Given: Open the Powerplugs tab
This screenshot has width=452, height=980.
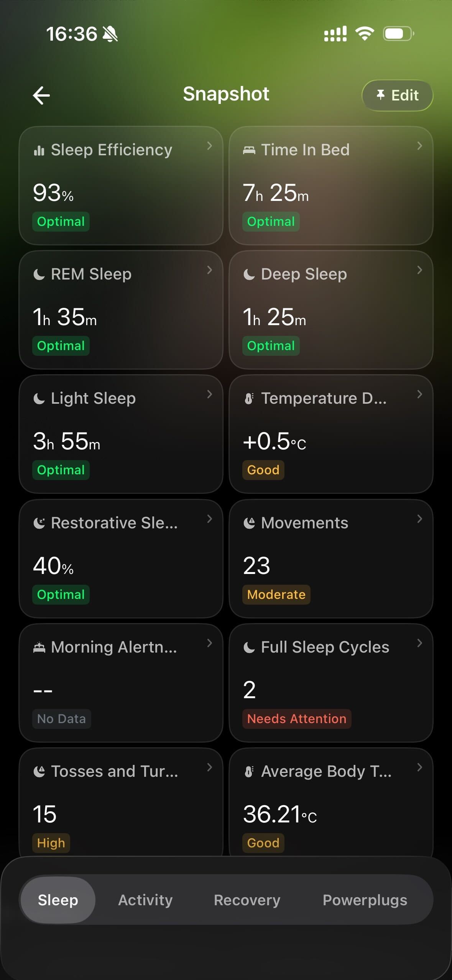Looking at the screenshot, I should 365,900.
